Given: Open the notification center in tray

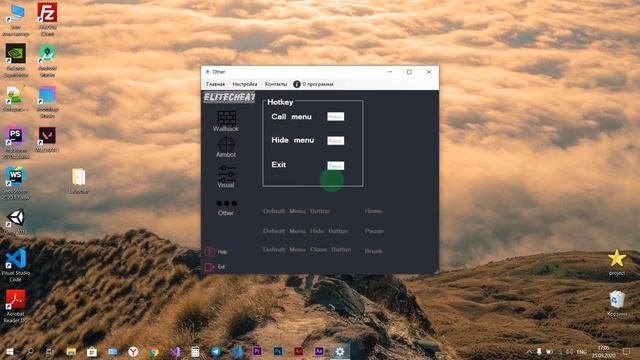Looking at the screenshot, I should (627, 351).
